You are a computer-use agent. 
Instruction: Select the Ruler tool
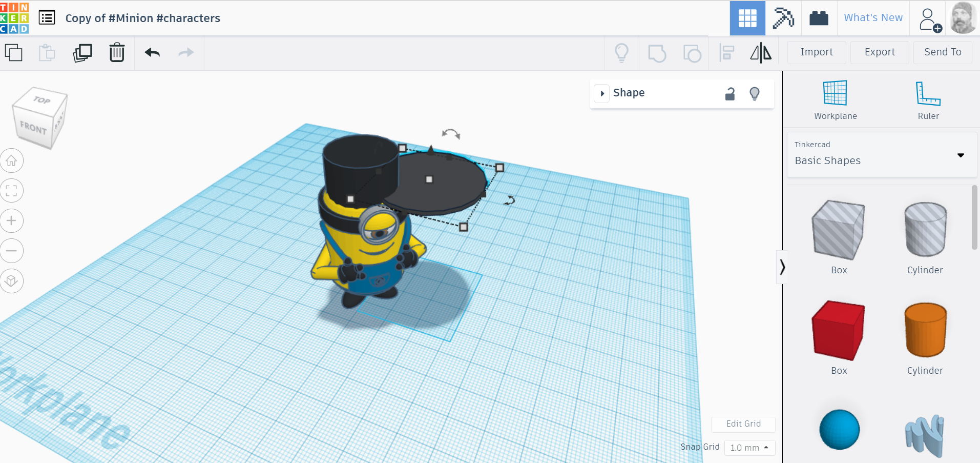click(928, 100)
